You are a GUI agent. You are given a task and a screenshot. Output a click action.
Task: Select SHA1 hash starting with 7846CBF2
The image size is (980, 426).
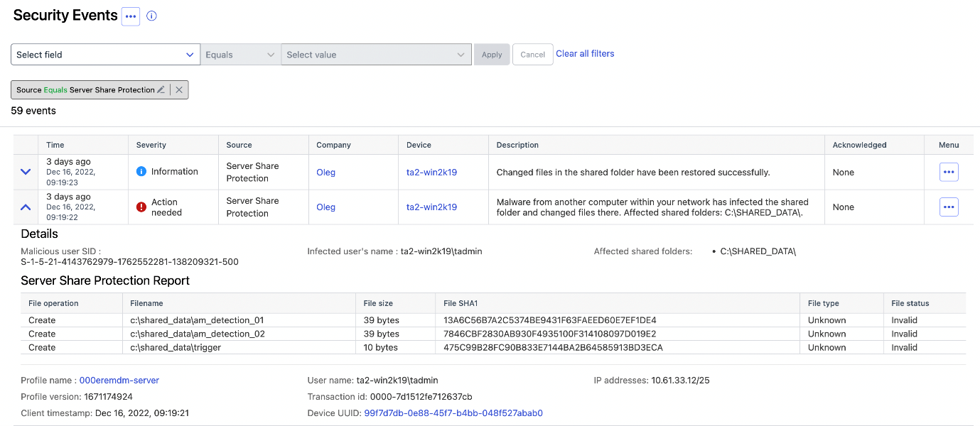pos(550,334)
